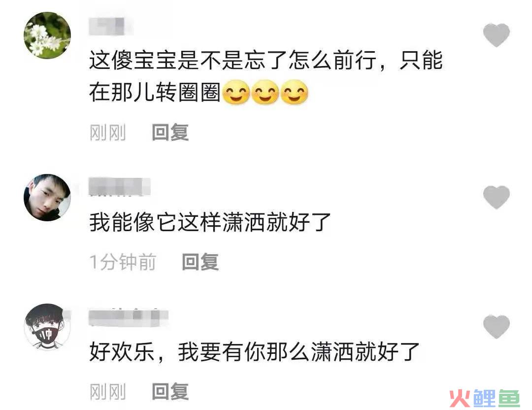Select the comment text 我要有你那么潇洒就好了
532x410 pixels.
[299, 352]
